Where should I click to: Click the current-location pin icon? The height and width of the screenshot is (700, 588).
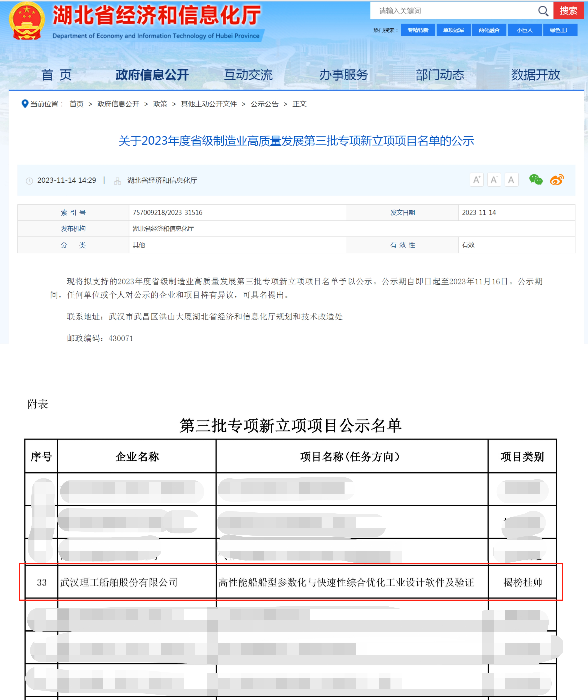[25, 104]
